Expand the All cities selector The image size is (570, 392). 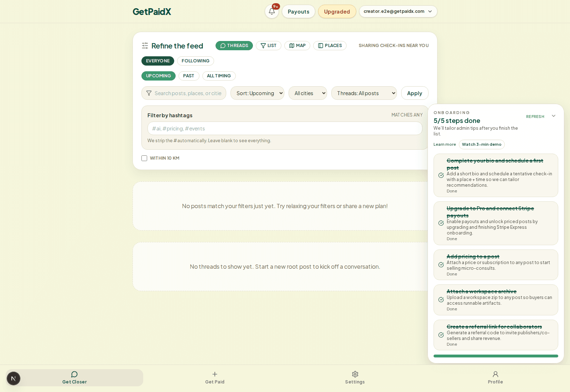click(x=307, y=93)
